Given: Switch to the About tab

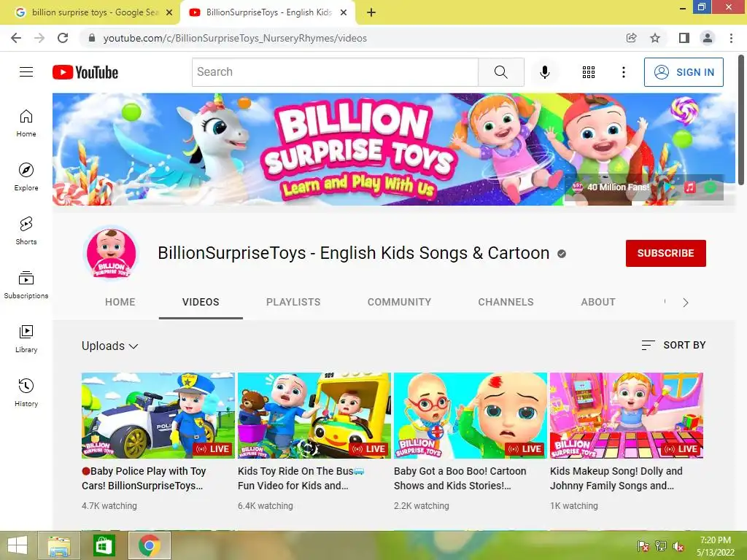Looking at the screenshot, I should [598, 303].
